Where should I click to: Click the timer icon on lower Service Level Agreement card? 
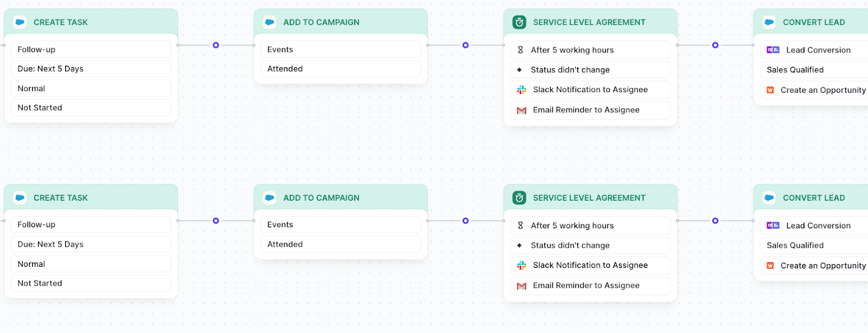519,198
